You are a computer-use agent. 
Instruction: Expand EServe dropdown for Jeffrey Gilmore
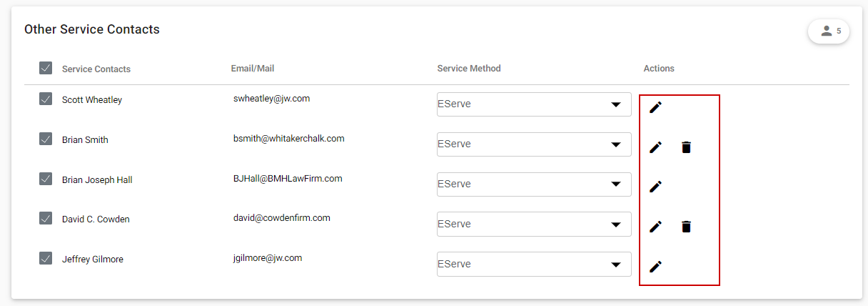[534, 264]
